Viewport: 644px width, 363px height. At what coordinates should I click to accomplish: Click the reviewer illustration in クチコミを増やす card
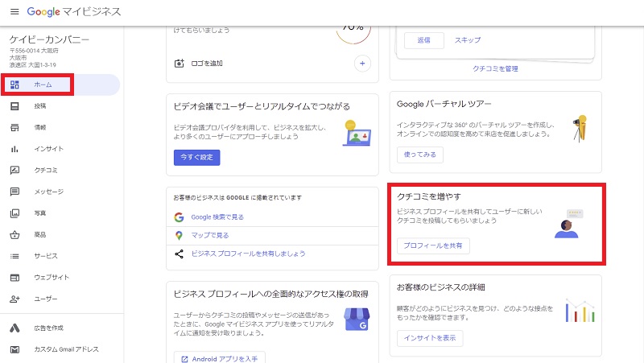tap(568, 224)
